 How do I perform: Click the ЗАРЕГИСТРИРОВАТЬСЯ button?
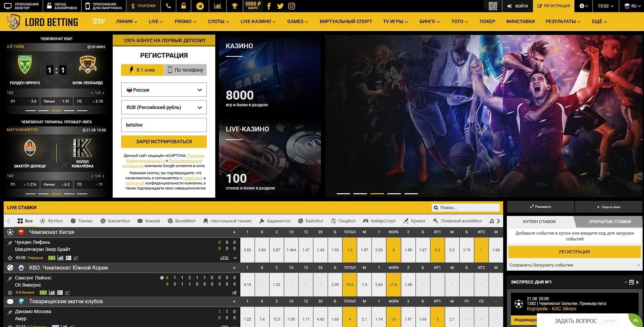(164, 142)
